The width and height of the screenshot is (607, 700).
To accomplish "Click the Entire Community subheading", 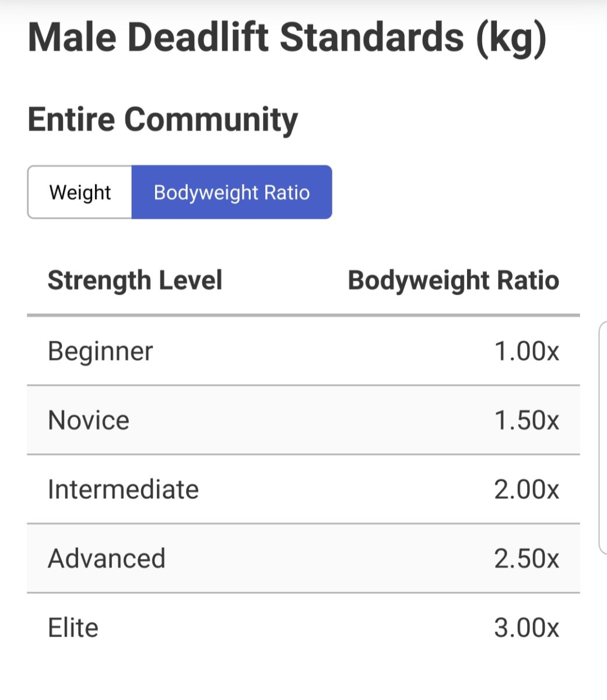I will coord(163,120).
